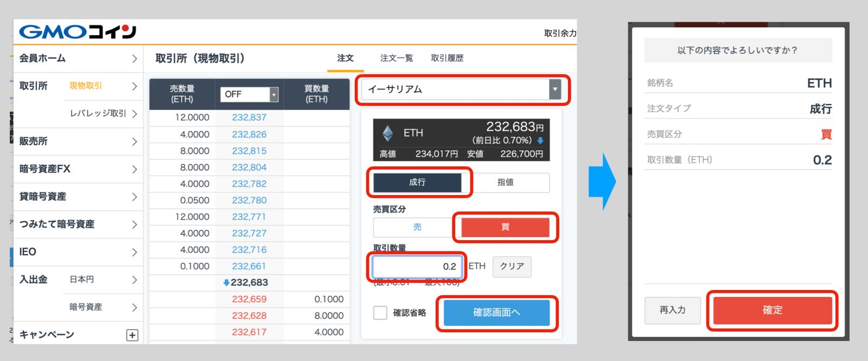Screen dimensions: 868x361
Task: Click ask price 232,716
Action: pyautogui.click(x=249, y=250)
